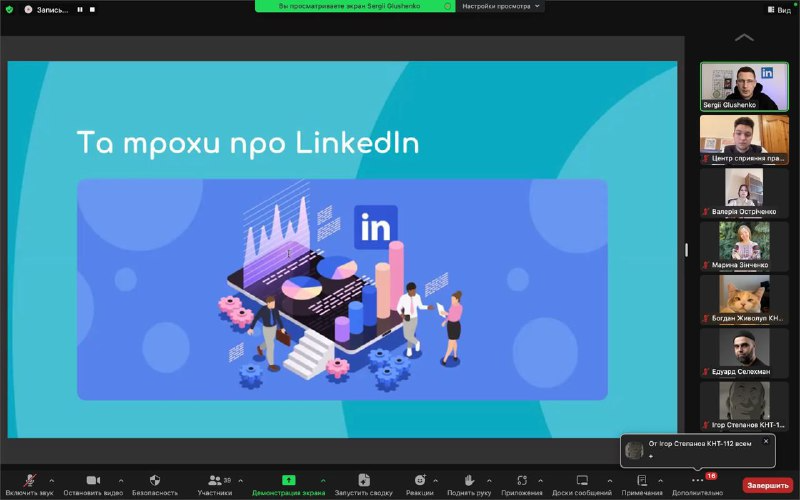
Task: Open the Приложения apps panel
Action: [x=522, y=481]
